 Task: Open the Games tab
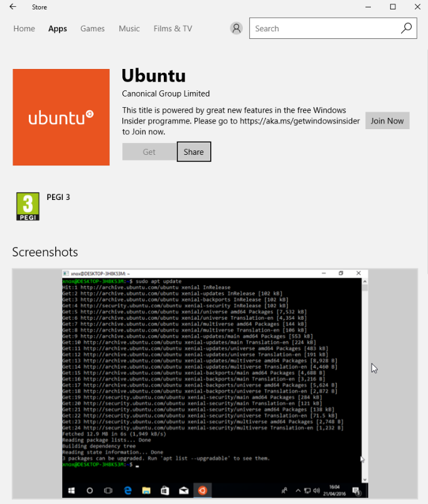[92, 29]
